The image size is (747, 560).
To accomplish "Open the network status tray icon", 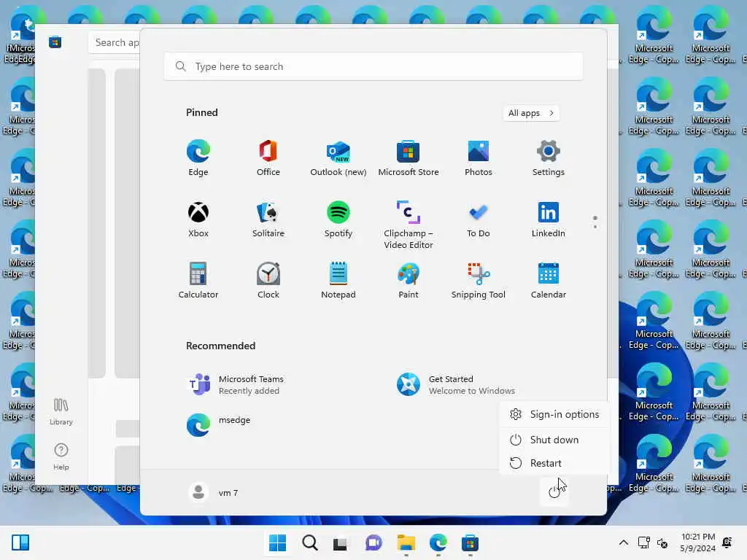I will (x=643, y=542).
